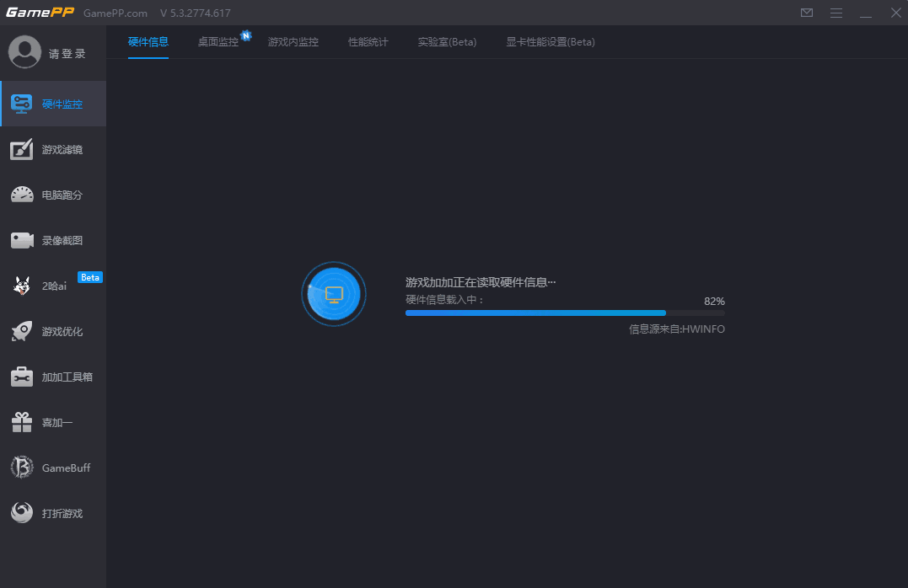Select the 游戏优化 game optimization panel
The image size is (908, 588).
coord(53,331)
